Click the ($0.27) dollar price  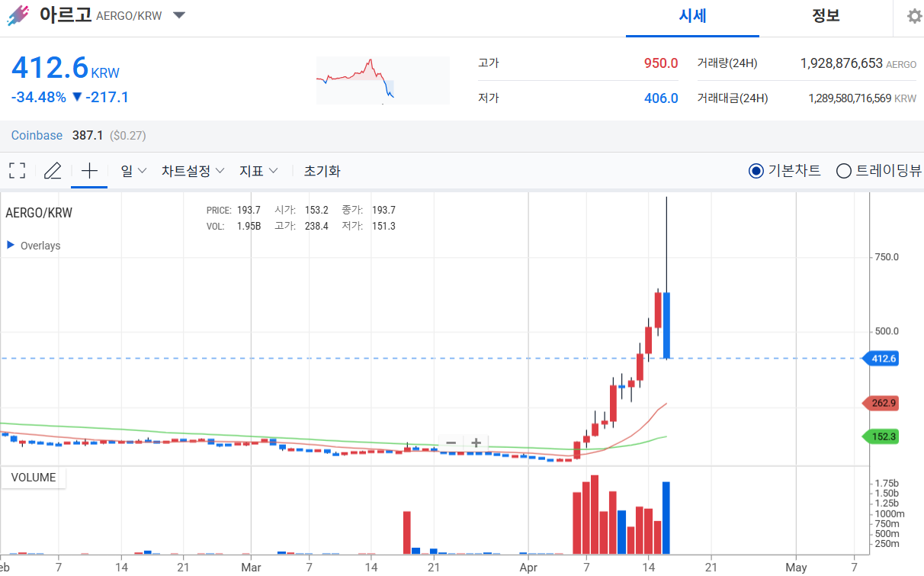coord(128,135)
